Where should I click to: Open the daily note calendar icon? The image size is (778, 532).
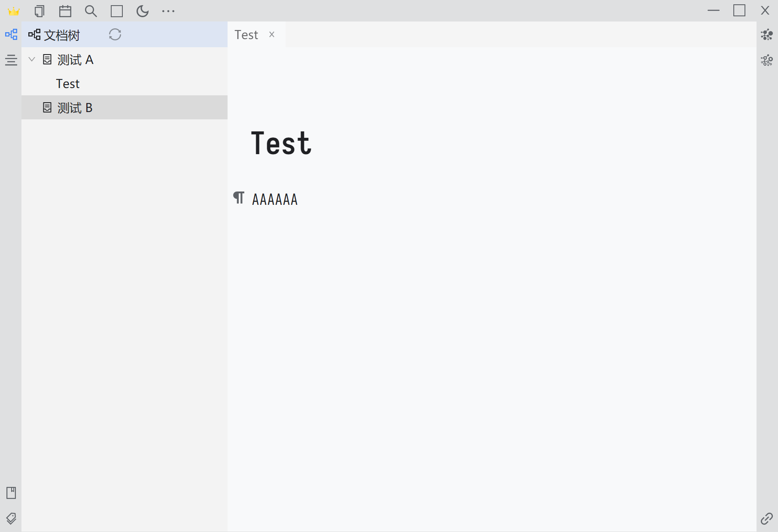click(65, 11)
